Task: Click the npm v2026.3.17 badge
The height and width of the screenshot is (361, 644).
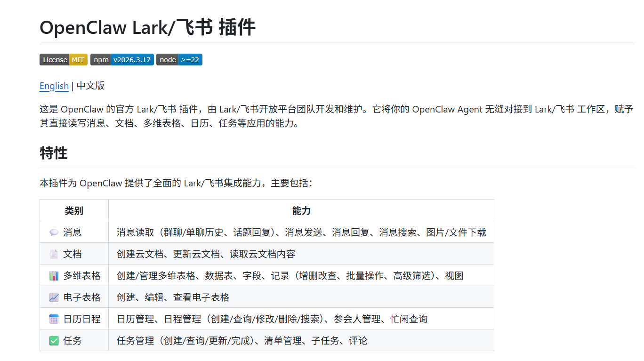Action: click(x=122, y=60)
